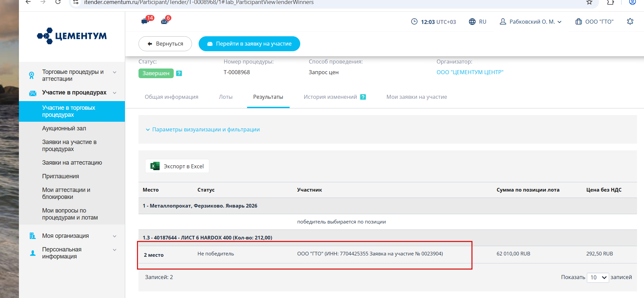Open the История изменений tab

(330, 97)
